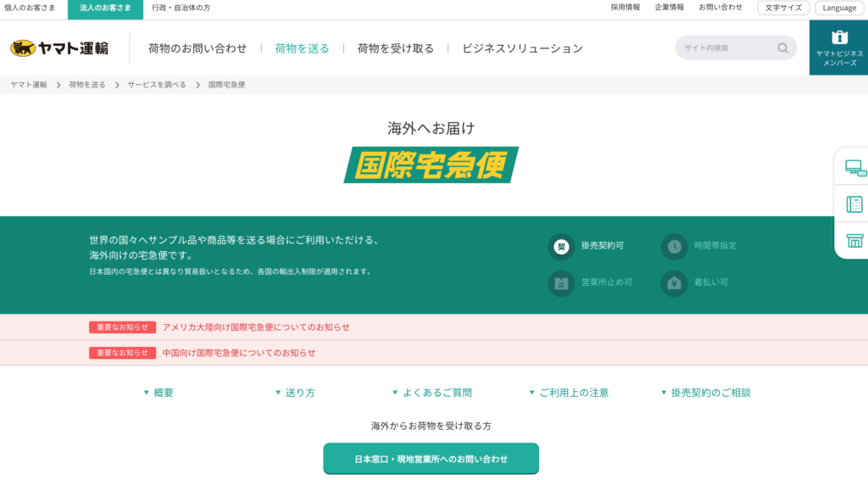Select the 個人のお客さま tab
Screen dimensions: 868x480
pos(30,8)
